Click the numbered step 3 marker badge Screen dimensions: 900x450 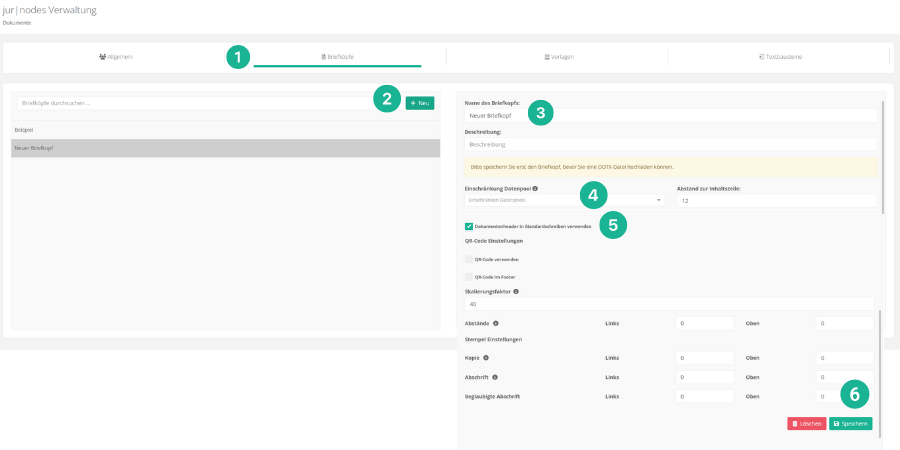click(540, 112)
